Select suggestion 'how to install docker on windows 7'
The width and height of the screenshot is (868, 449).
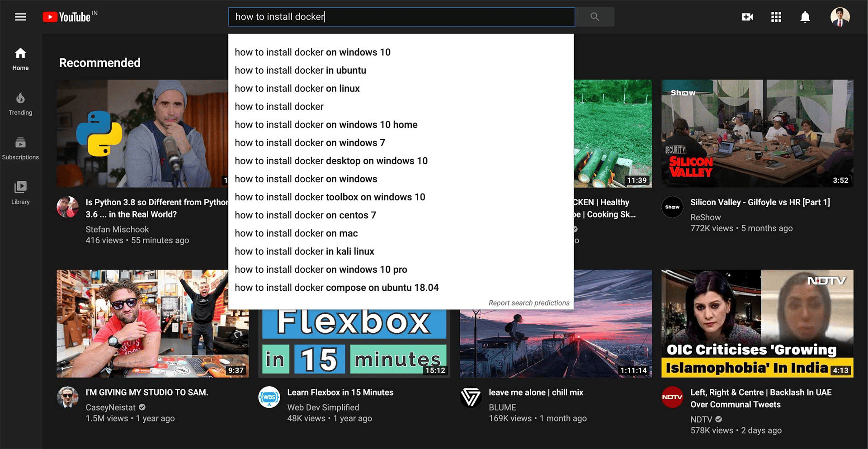(401, 142)
